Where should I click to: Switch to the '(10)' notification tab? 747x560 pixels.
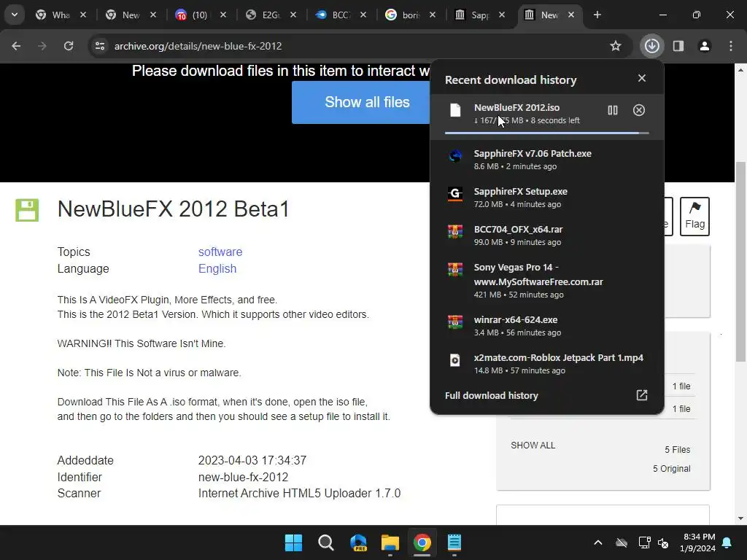193,15
